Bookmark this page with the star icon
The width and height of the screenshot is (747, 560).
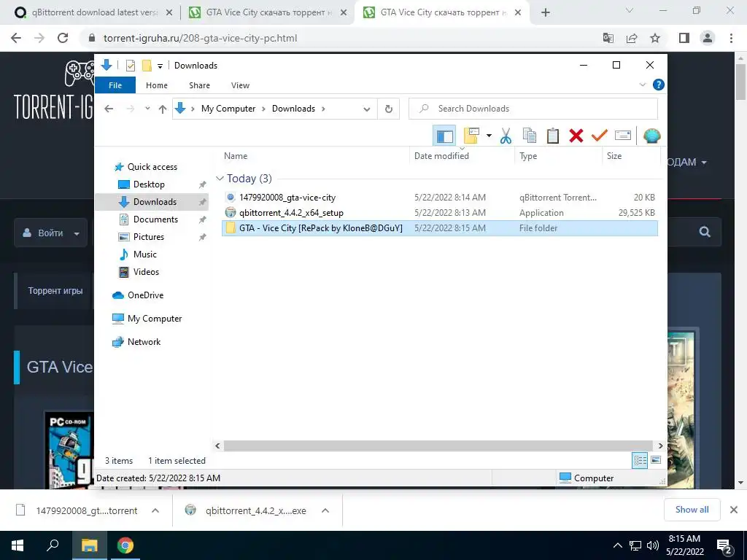655,38
